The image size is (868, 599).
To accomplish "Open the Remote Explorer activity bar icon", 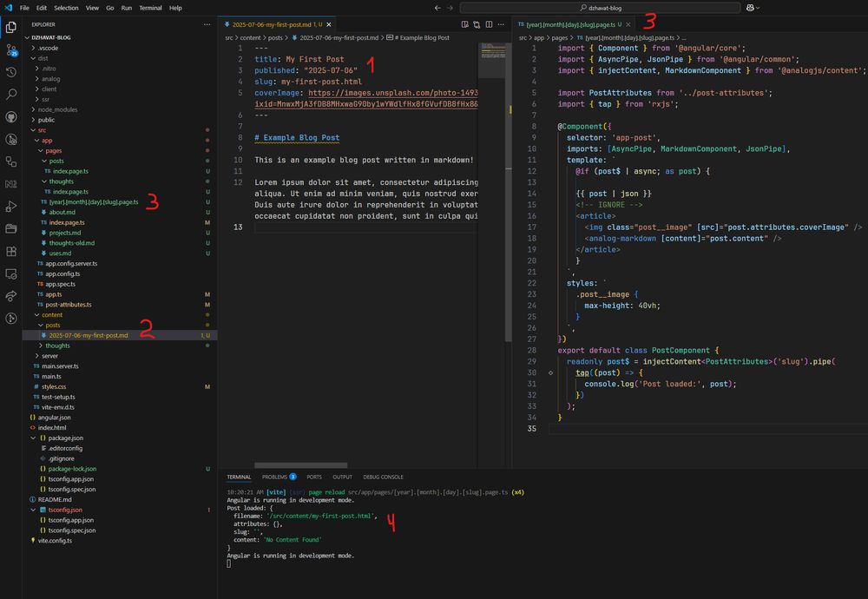I will (11, 273).
